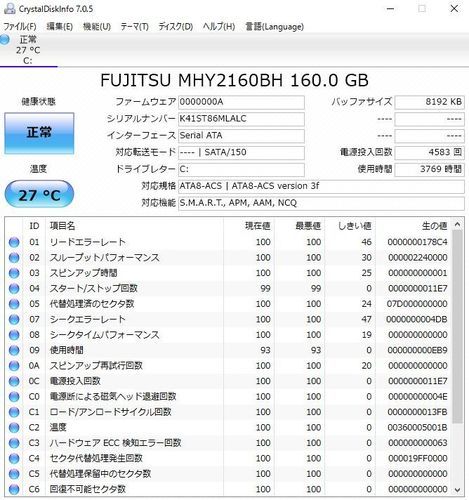
Task: Click the ID column header
Action: click(34, 226)
